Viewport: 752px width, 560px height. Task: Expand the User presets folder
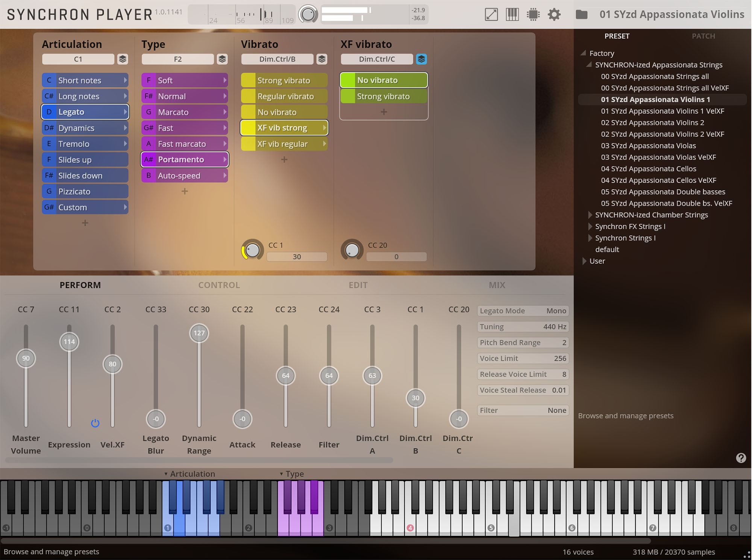coord(584,261)
